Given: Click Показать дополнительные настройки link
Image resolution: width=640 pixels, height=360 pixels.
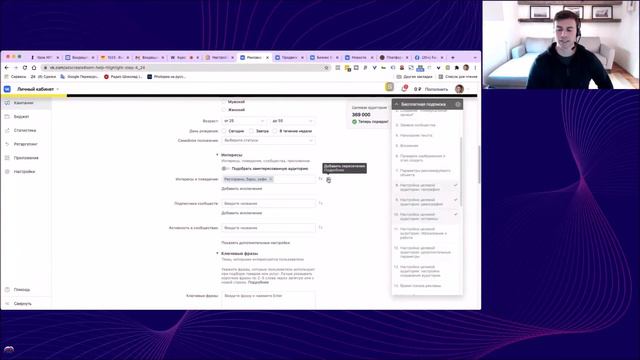Looking at the screenshot, I should point(256,243).
